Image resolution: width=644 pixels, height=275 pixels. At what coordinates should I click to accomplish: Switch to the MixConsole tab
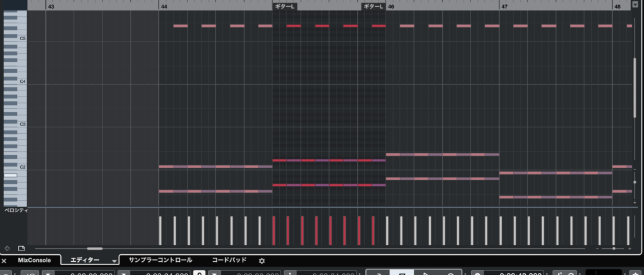[35, 260]
